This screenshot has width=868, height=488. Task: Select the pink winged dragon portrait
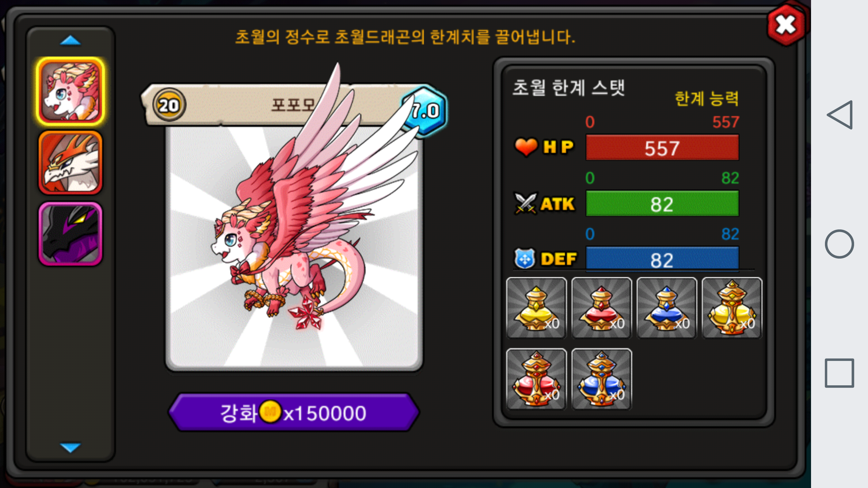tap(71, 91)
